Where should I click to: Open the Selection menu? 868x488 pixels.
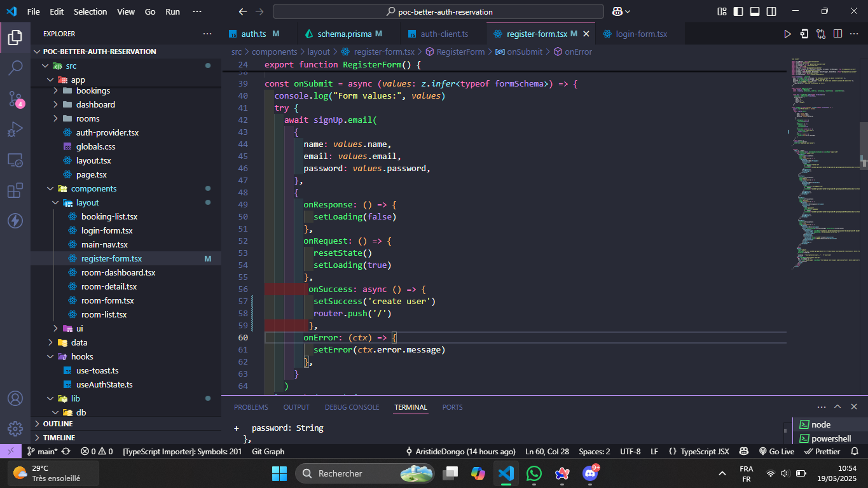click(x=90, y=11)
